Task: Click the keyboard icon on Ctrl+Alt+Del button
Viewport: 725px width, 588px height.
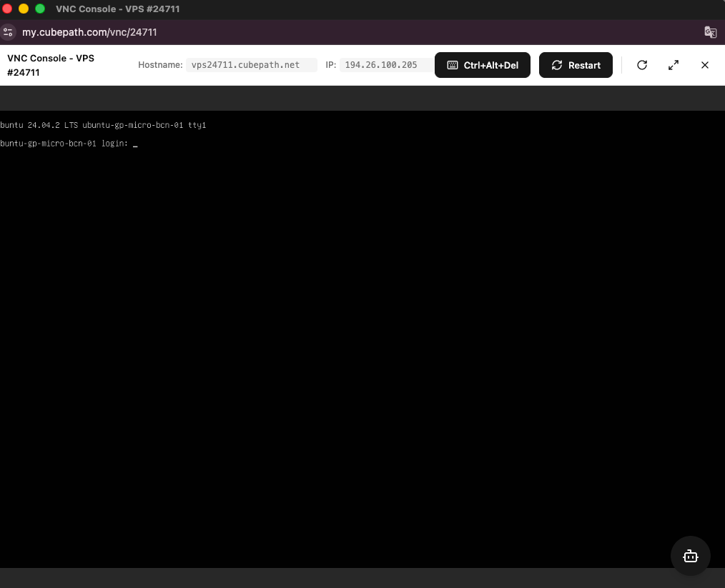Action: click(x=452, y=65)
